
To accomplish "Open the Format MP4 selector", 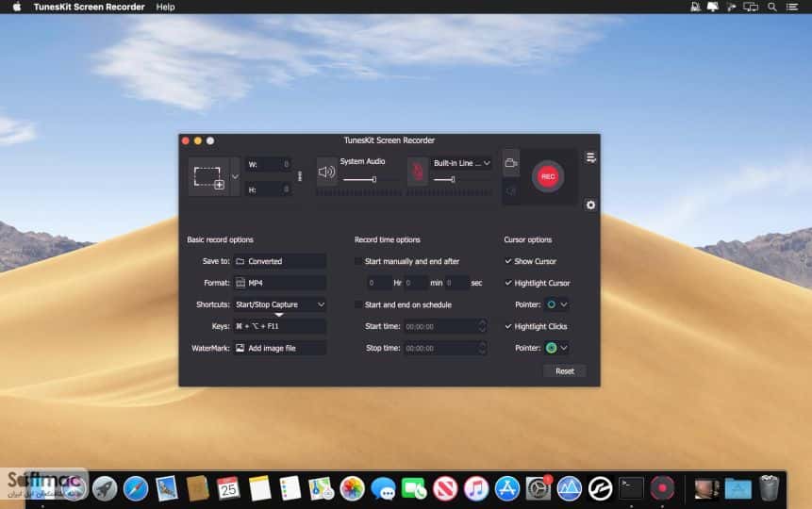I will tap(280, 283).
